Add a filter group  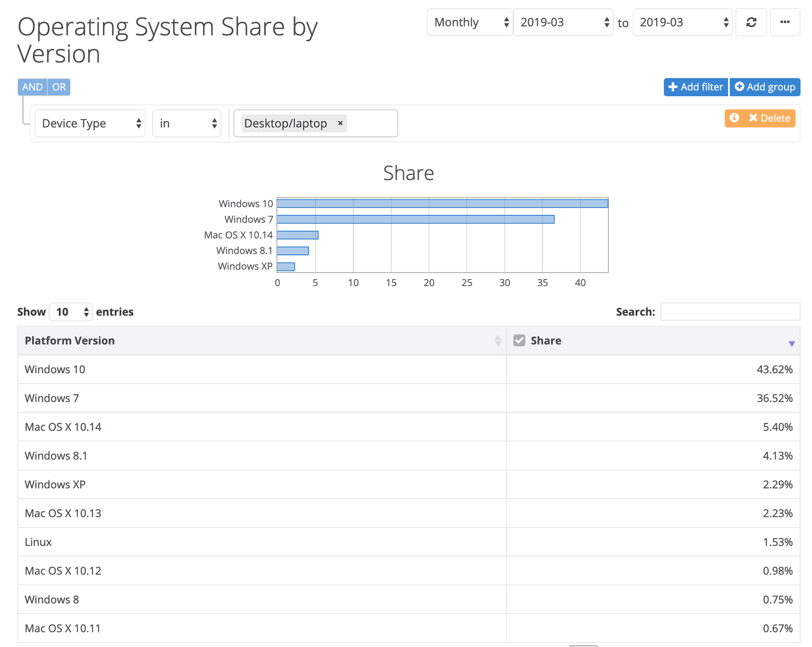[765, 87]
